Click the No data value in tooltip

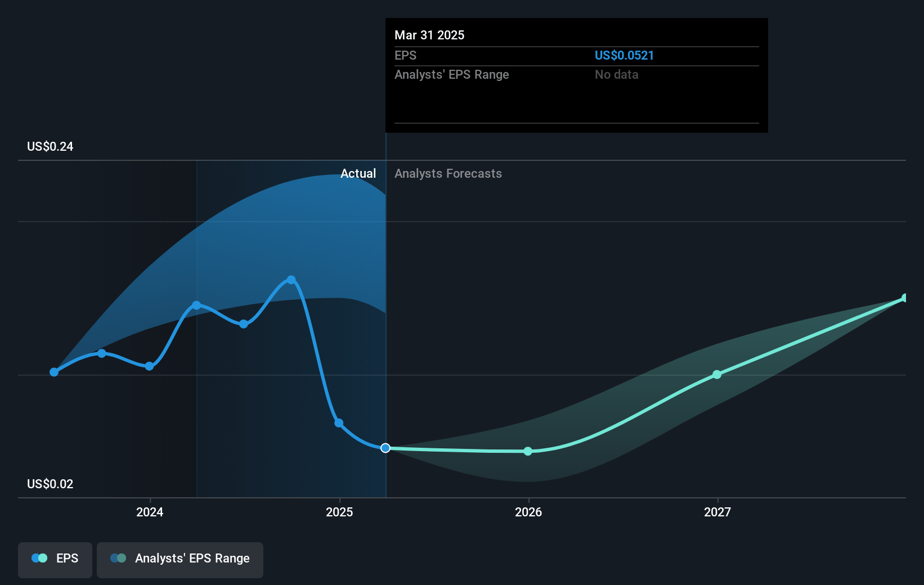point(616,74)
